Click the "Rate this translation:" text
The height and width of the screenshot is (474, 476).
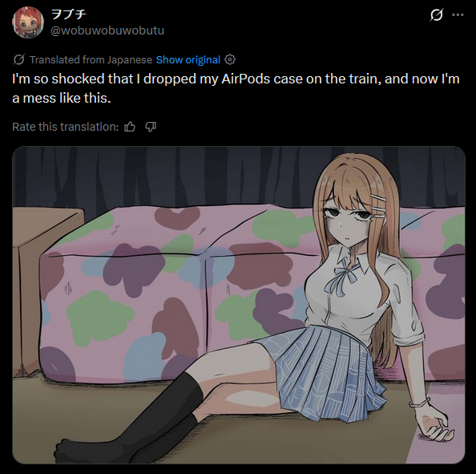click(65, 127)
